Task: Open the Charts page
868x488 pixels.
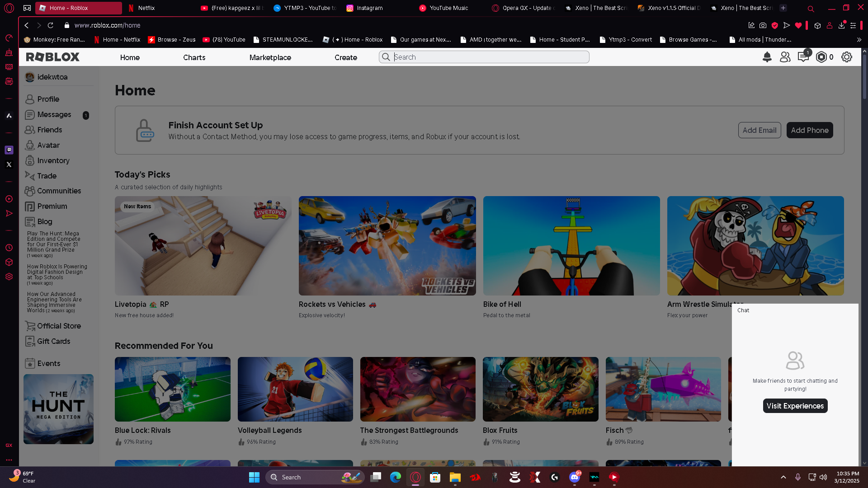Action: [x=194, y=57]
